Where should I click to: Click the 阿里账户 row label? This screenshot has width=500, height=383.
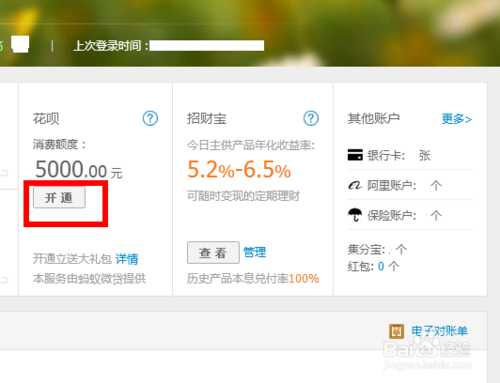click(x=392, y=185)
